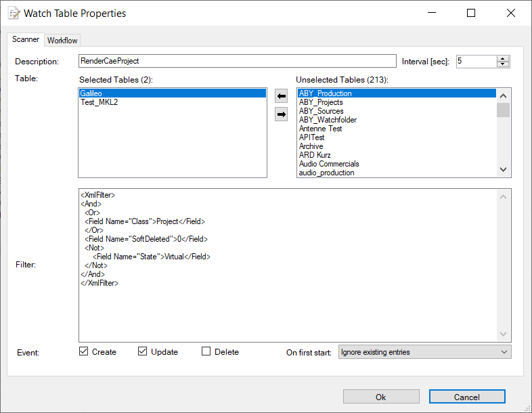This screenshot has height=413, width=532.
Task: Maximize the Watch Table Properties window
Action: 471,13
